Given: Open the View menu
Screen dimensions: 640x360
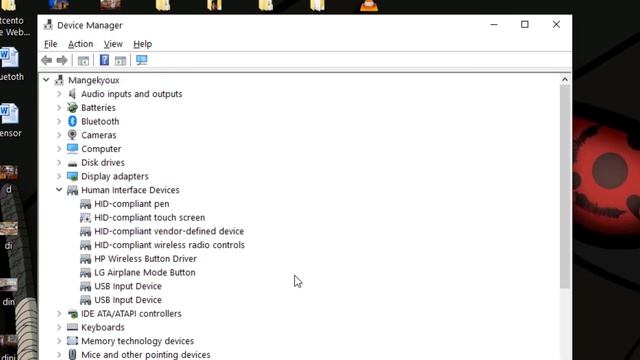Looking at the screenshot, I should click(113, 44).
